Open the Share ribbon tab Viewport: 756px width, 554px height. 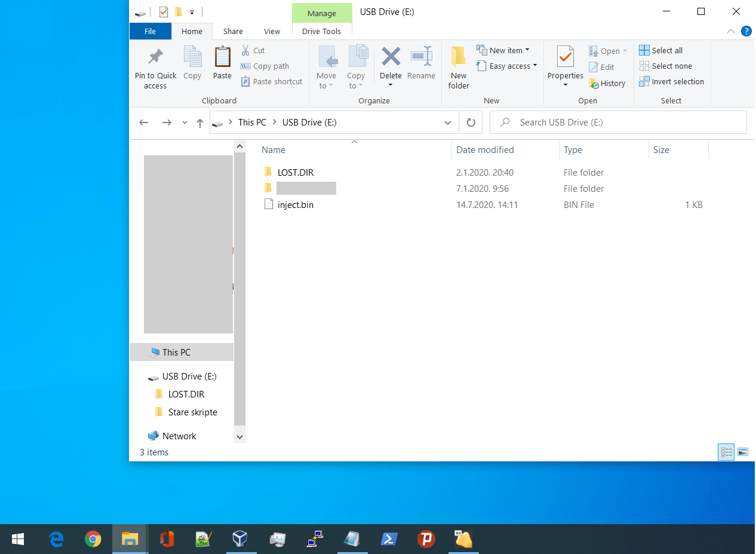233,32
